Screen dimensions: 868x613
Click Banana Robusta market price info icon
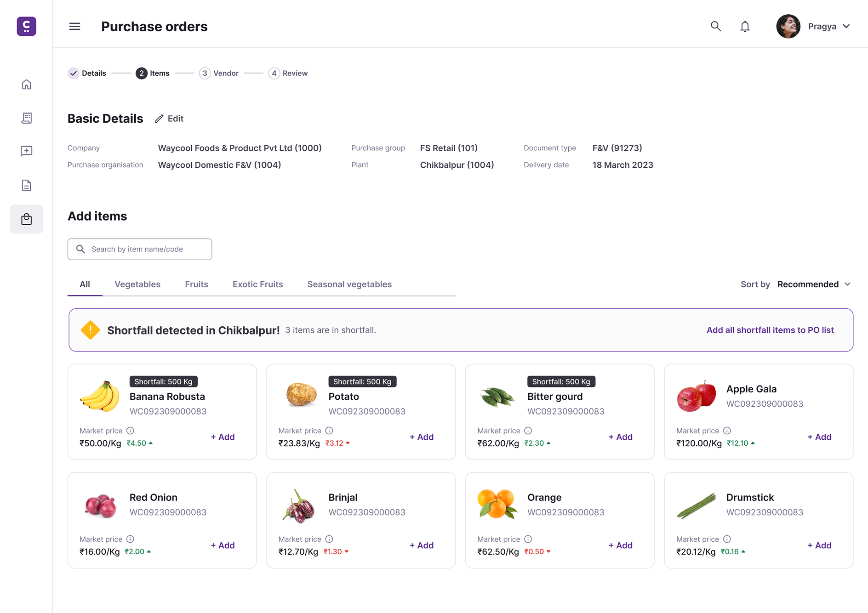click(x=130, y=431)
